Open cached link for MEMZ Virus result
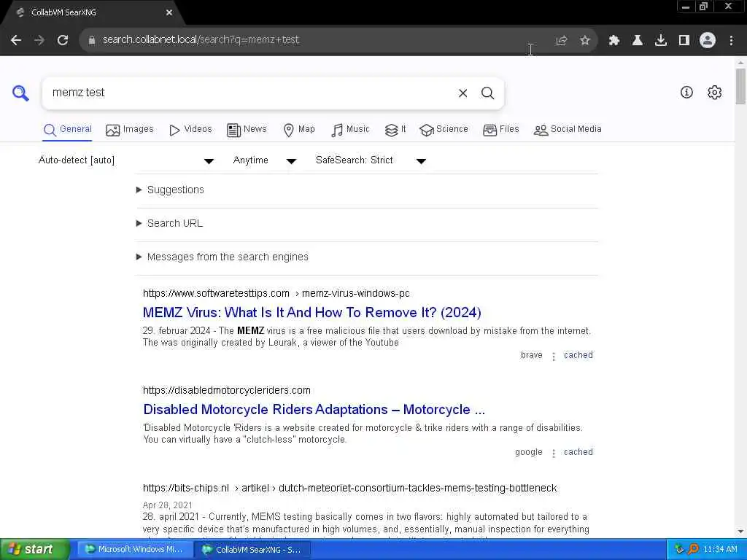 (x=578, y=355)
